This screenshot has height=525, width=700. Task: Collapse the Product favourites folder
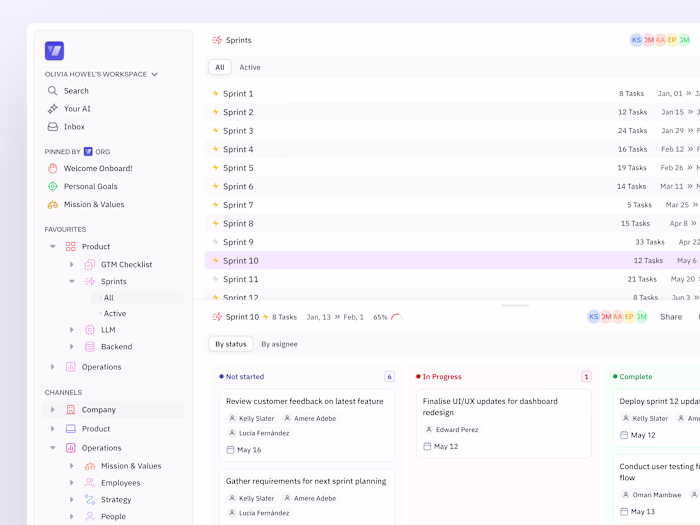tap(53, 246)
